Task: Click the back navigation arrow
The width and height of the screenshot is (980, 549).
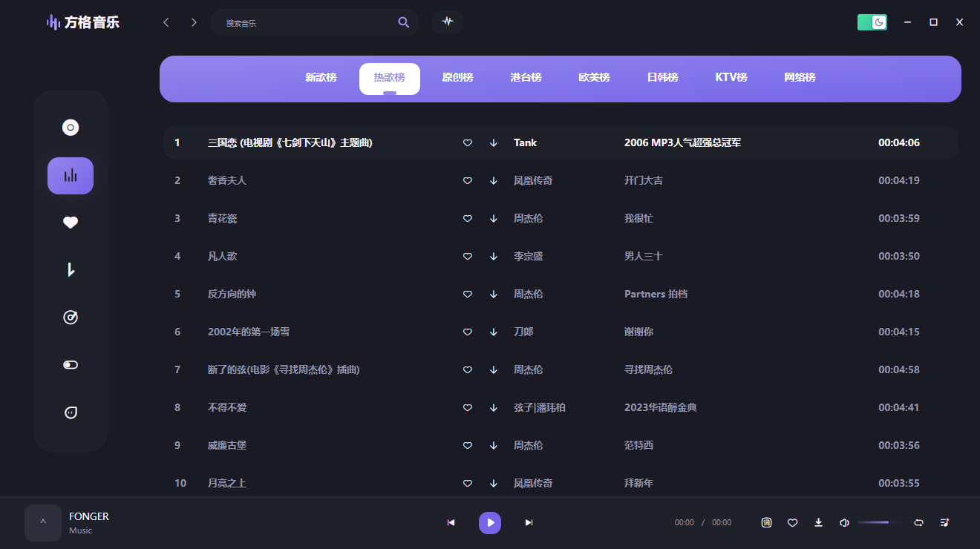Action: (x=166, y=22)
